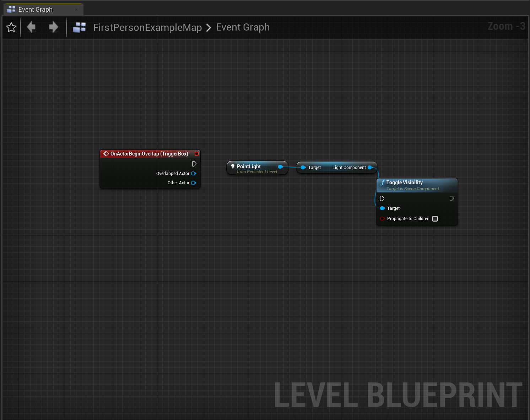
Task: Click Toggle Visibility execution input pin
Action: point(382,198)
